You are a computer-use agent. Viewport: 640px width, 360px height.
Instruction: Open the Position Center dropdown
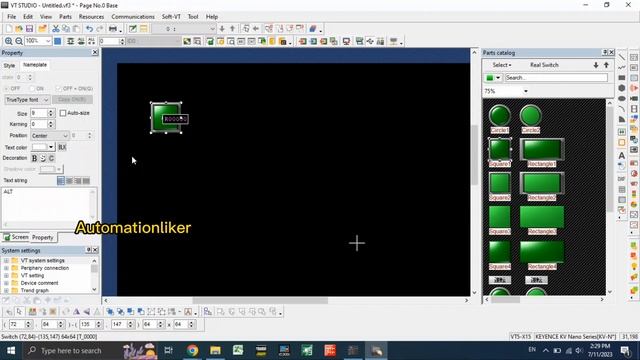pos(49,136)
